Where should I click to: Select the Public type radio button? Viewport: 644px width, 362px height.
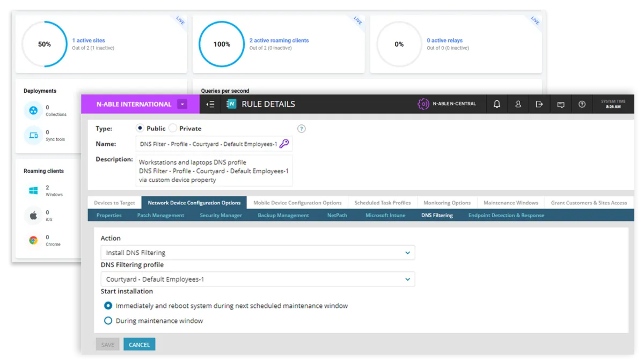point(140,128)
